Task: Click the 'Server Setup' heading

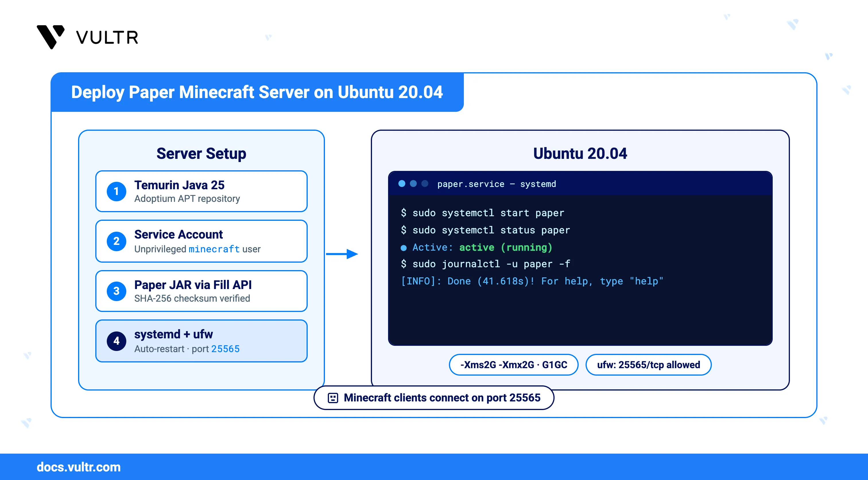Action: click(x=201, y=153)
